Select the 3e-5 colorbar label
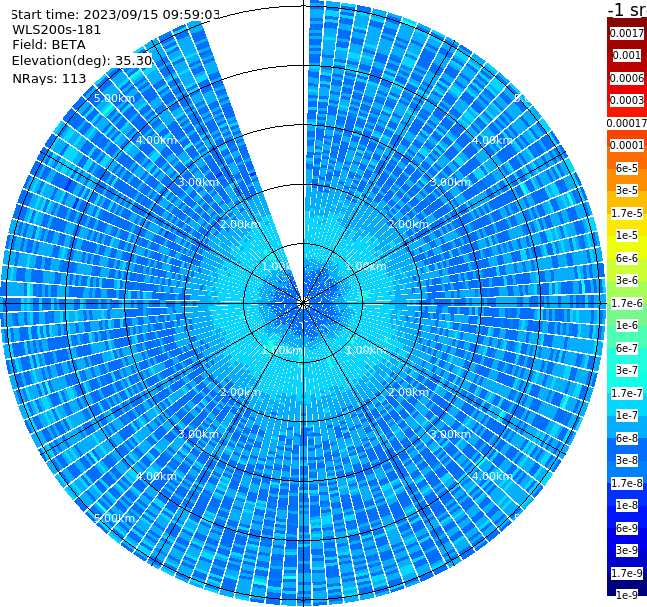This screenshot has width=647, height=607. pyautogui.click(x=627, y=190)
